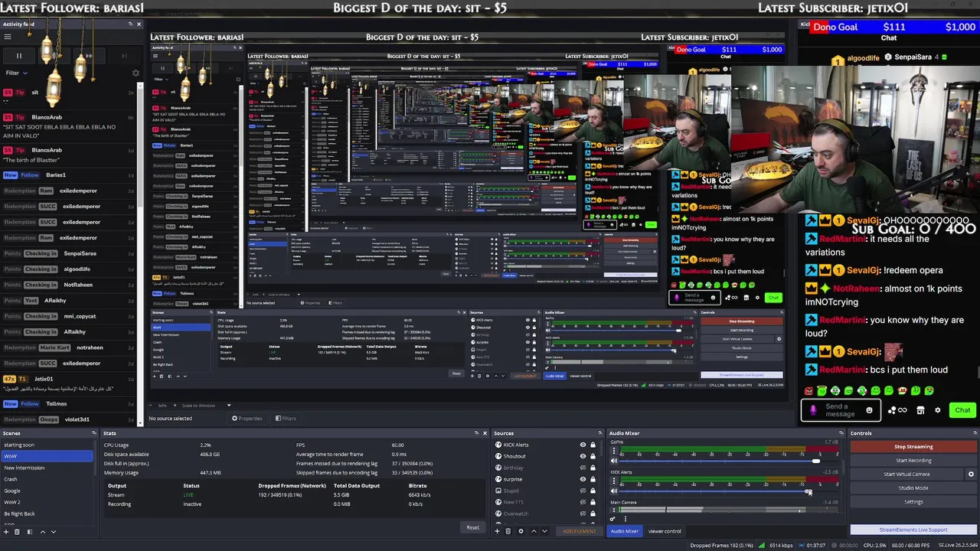The image size is (980, 551).
Task: Click Stop Streaming button
Action: [x=913, y=446]
